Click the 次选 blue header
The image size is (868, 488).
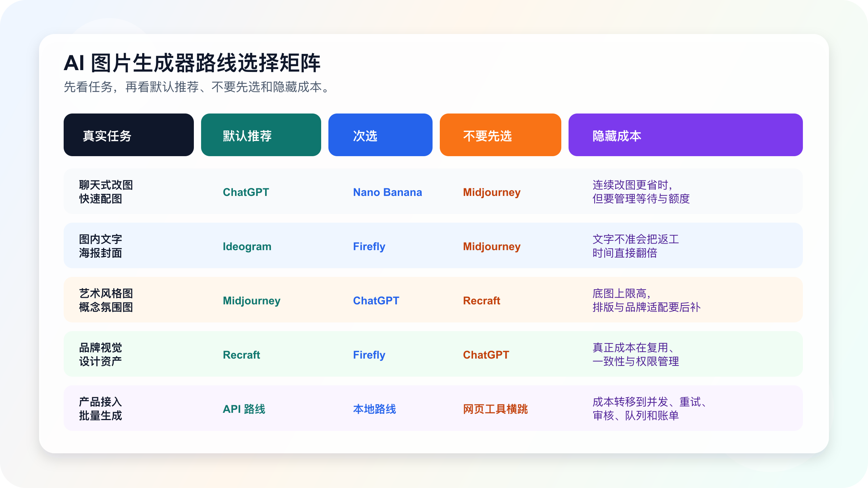click(380, 135)
